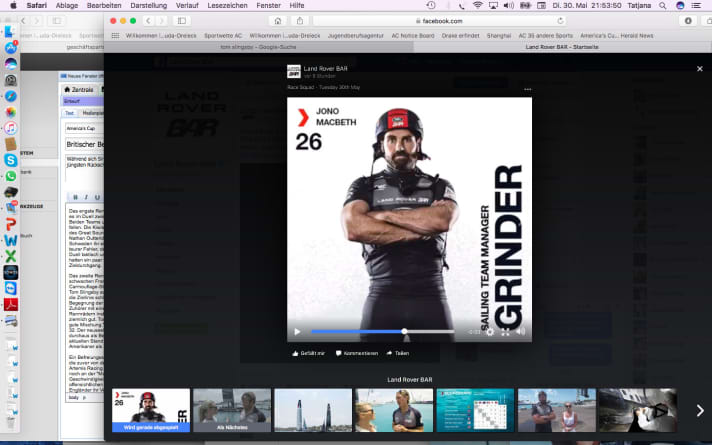Launch iTunes from the Dock
The image size is (712, 445).
pyautogui.click(x=10, y=128)
